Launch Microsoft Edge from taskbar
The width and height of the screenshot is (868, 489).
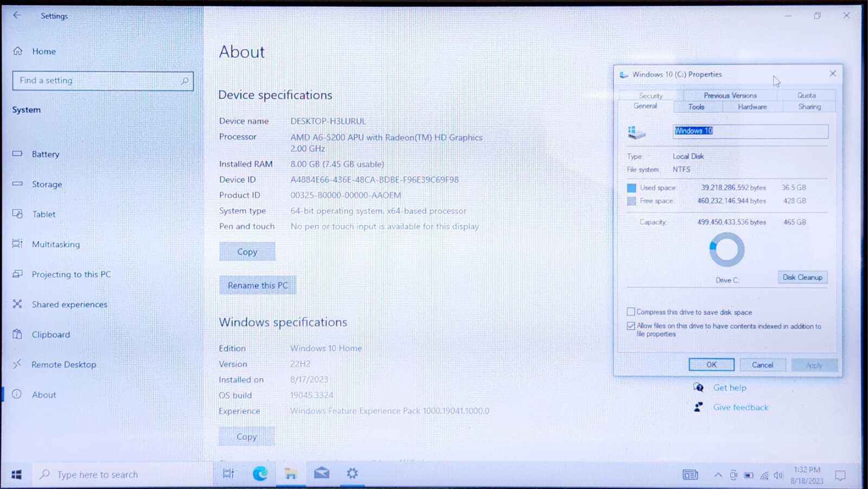260,474
